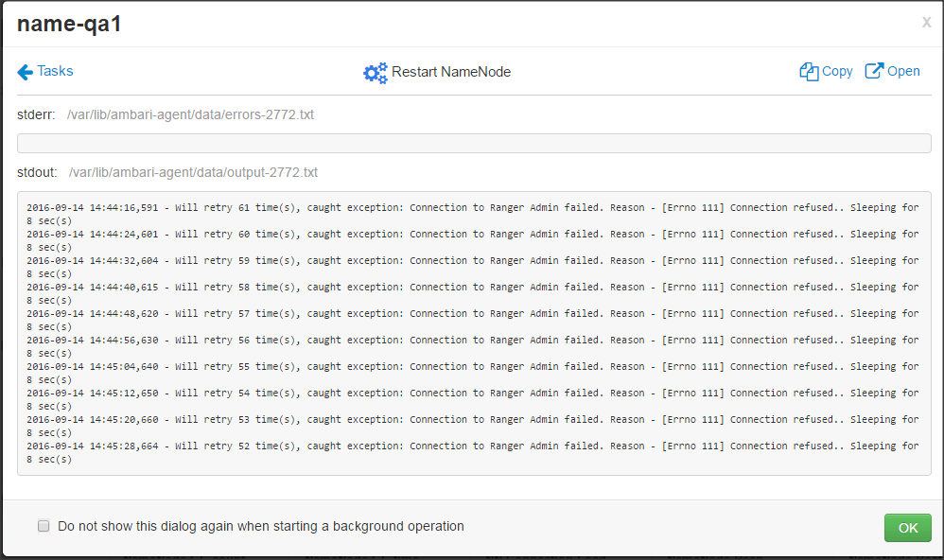
Task: Click the Restart NameNode task title
Action: coord(451,72)
